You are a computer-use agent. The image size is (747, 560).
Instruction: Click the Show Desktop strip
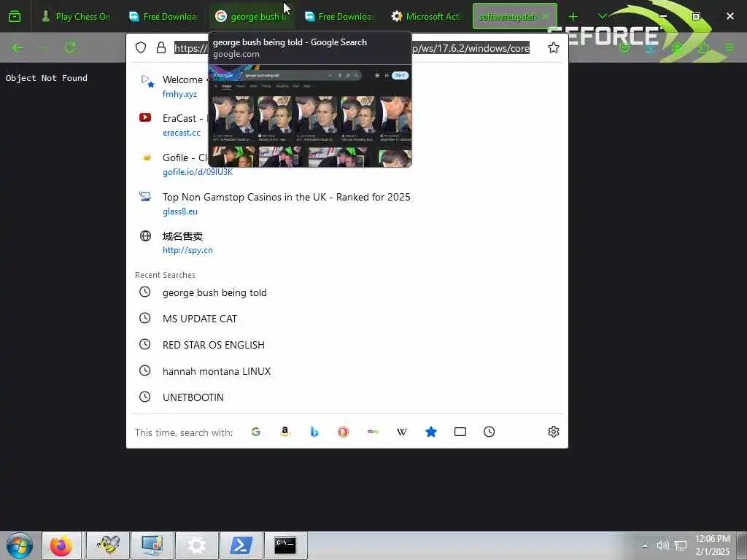[742, 545]
